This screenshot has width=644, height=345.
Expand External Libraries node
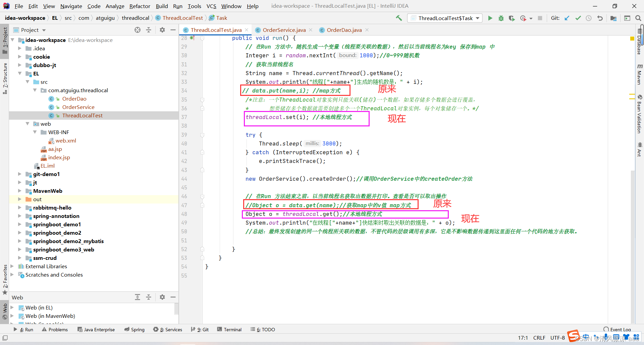12,266
